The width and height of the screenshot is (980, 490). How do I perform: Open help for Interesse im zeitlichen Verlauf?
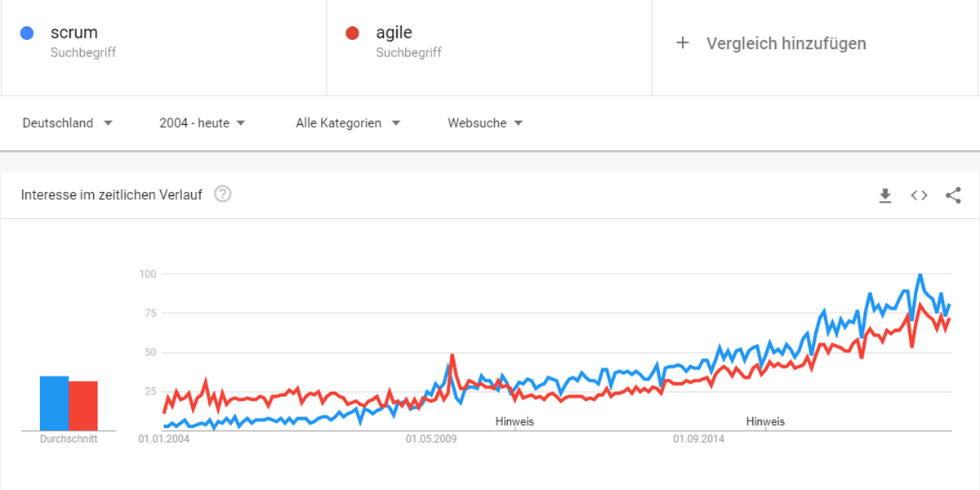[222, 194]
